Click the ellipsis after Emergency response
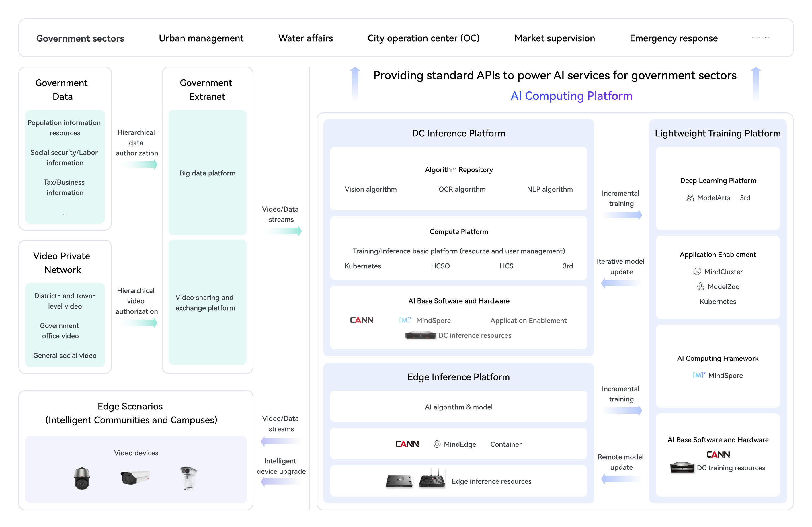This screenshot has width=812, height=527. [x=760, y=38]
